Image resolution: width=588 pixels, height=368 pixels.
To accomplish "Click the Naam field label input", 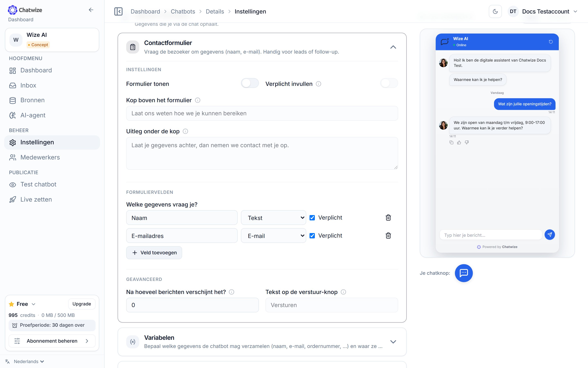I will (182, 218).
